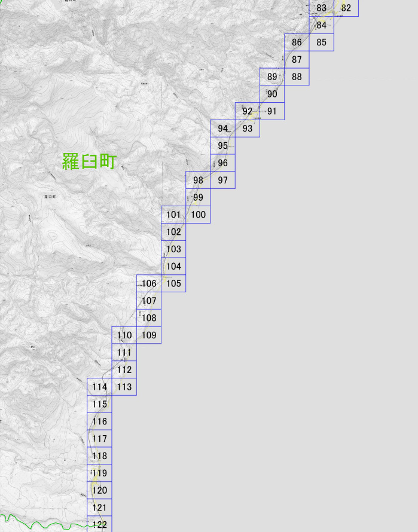This screenshot has height=532, width=418.
Task: Select grid square 102
Action: coord(173,232)
